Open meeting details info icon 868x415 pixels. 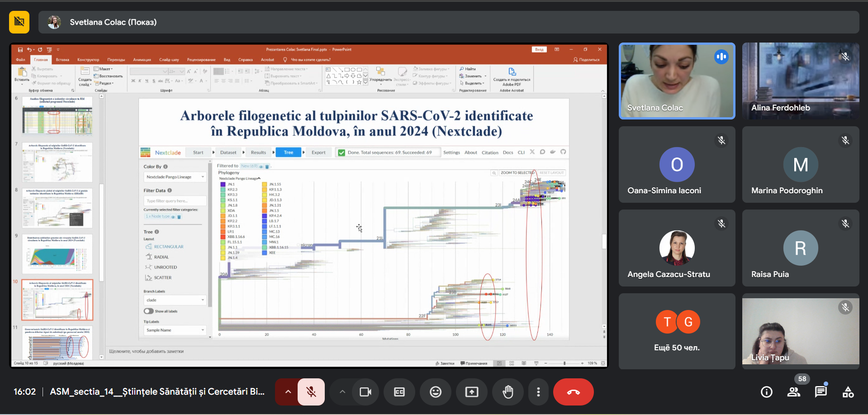tap(767, 392)
